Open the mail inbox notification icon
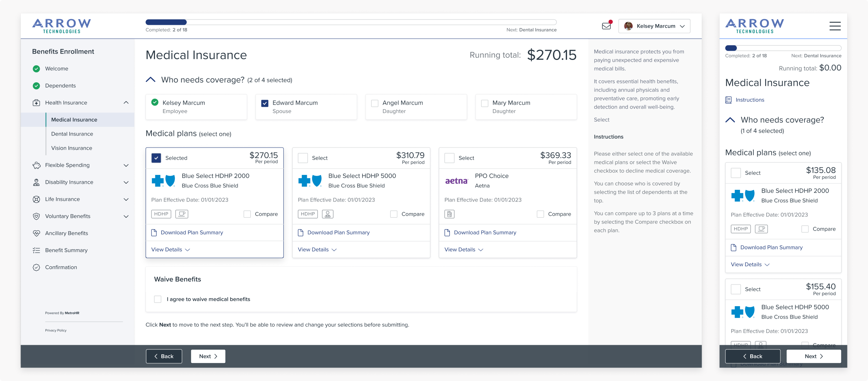 606,26
